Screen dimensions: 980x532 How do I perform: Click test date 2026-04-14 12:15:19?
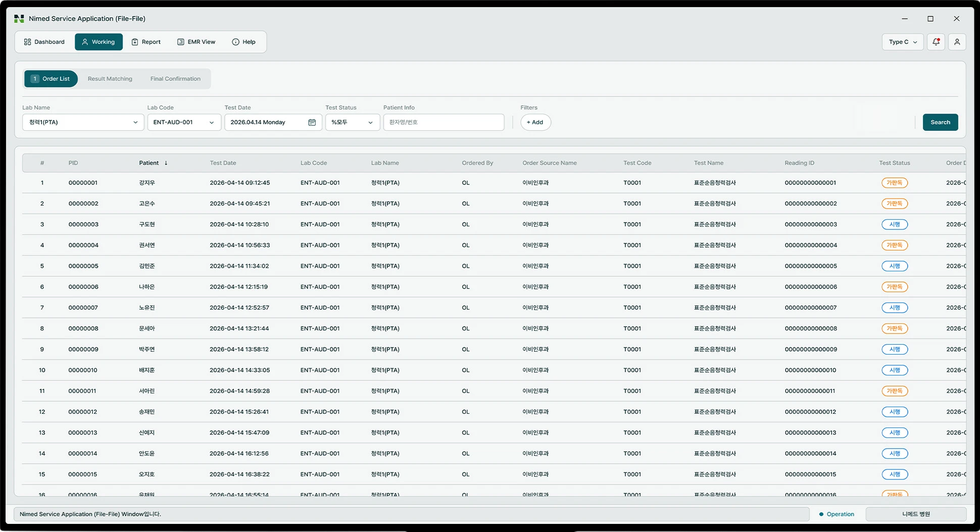pos(238,287)
